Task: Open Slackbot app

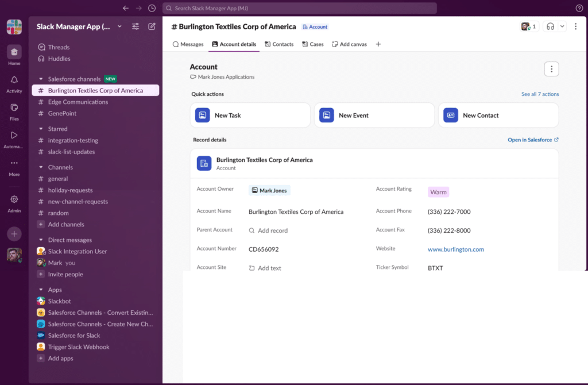Action: pyautogui.click(x=95, y=301)
